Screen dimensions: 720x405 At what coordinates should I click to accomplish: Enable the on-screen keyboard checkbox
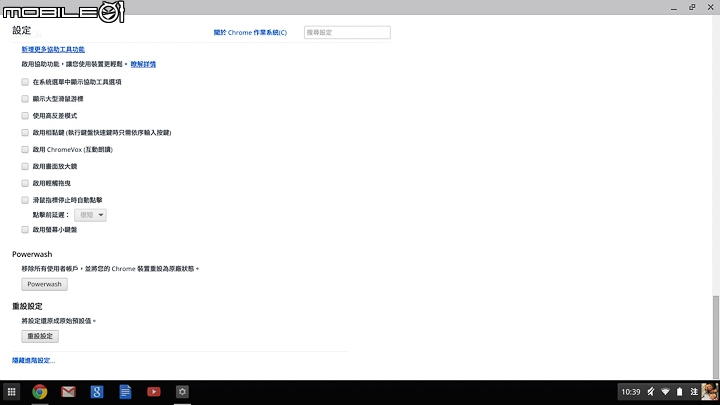click(x=25, y=230)
